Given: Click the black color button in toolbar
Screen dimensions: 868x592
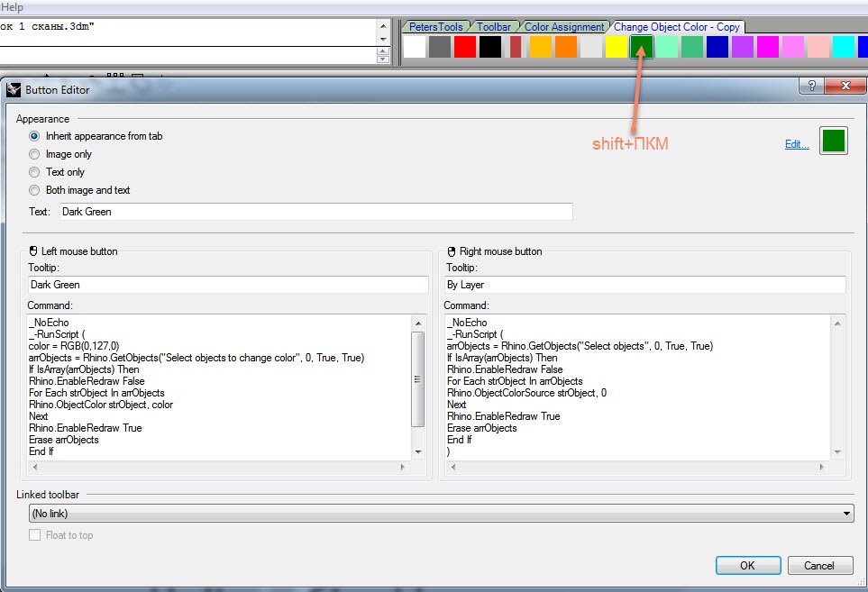Looking at the screenshot, I should (490, 47).
